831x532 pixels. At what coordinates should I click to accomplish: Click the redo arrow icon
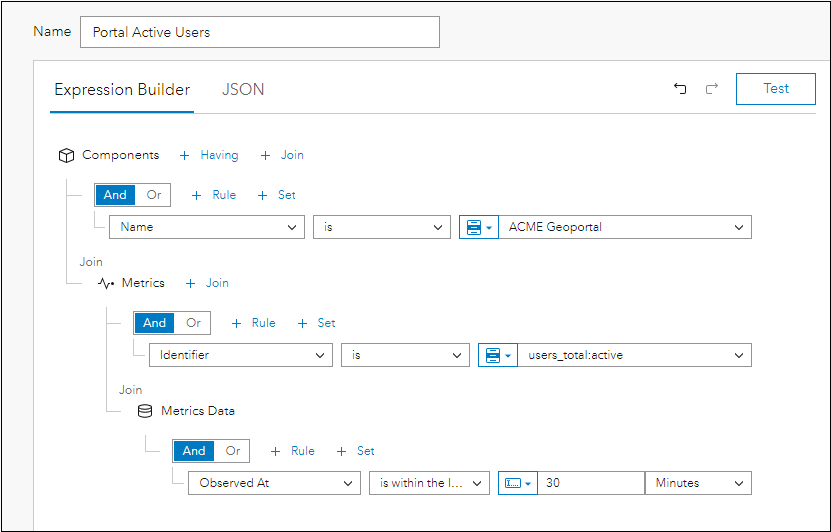pyautogui.click(x=712, y=89)
